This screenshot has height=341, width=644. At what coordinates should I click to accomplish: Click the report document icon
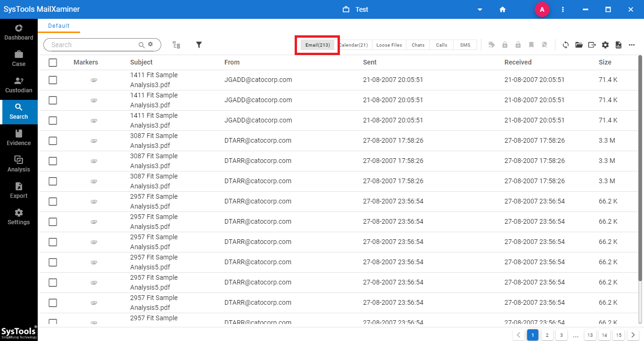[x=619, y=45]
